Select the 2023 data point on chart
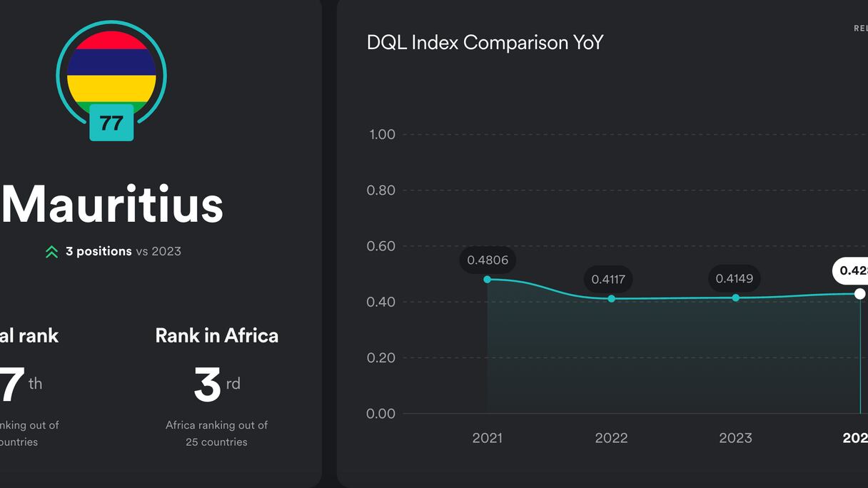The width and height of the screenshot is (868, 488). [x=736, y=298]
